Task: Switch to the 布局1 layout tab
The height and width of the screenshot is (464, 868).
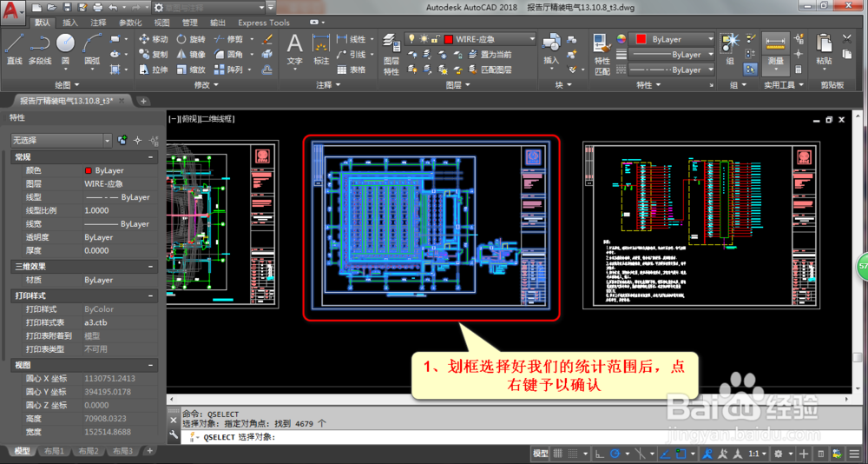Action: click(x=54, y=451)
